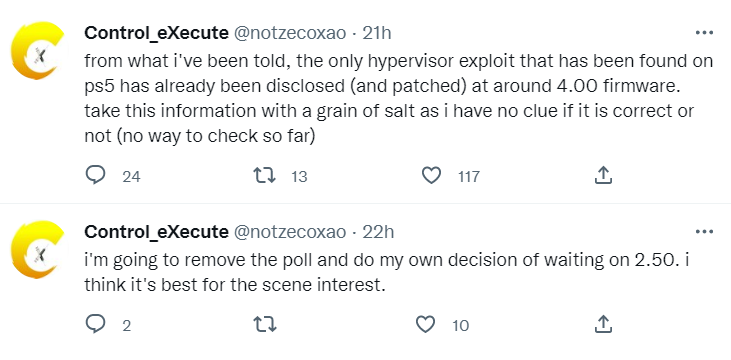Share the tweet posted 22h ago
Image resolution: width=731 pixels, height=360 pixels.
pos(602,325)
